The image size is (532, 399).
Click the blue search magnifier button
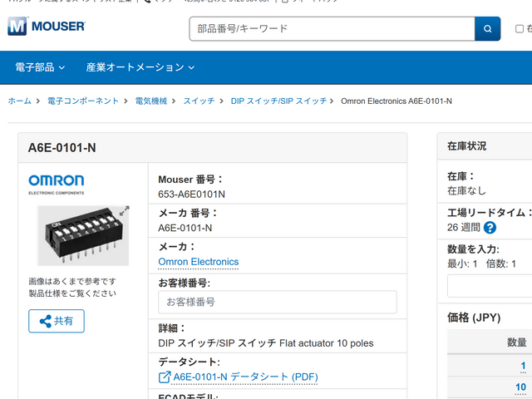click(x=488, y=29)
